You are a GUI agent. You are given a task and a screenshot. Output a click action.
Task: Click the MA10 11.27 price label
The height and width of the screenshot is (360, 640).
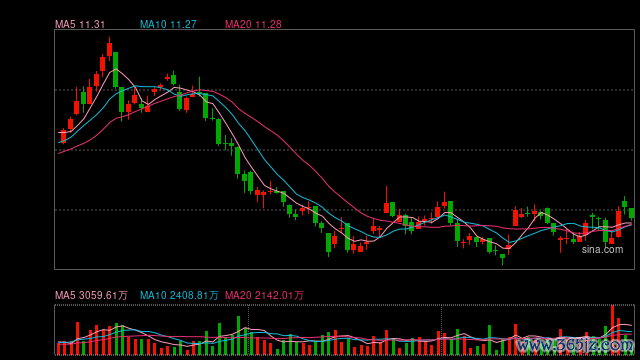point(168,24)
